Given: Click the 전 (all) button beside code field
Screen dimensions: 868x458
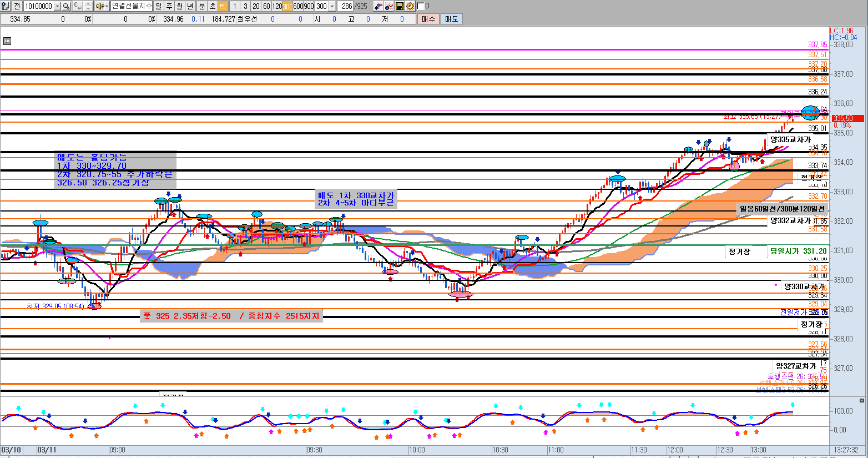Looking at the screenshot, I should [x=17, y=6].
